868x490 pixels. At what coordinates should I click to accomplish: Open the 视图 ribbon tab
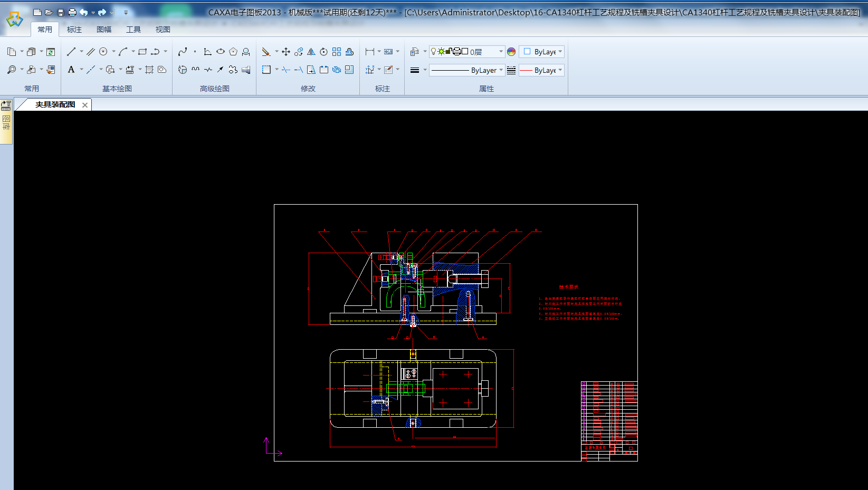[163, 30]
